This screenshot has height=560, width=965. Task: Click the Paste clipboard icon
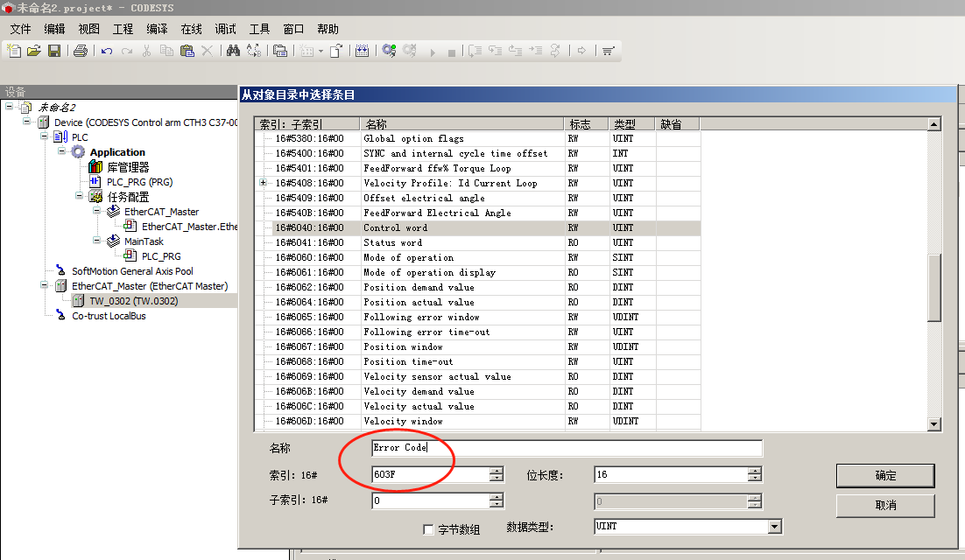click(x=187, y=51)
